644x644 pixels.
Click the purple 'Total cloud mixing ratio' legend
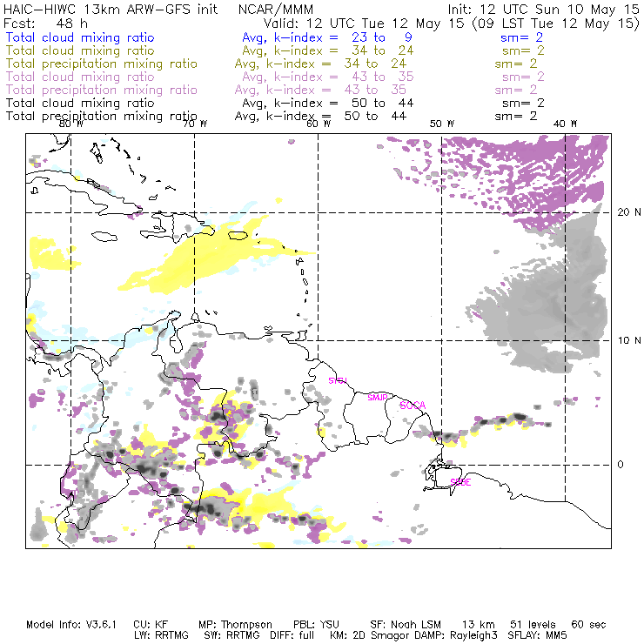[x=80, y=77]
